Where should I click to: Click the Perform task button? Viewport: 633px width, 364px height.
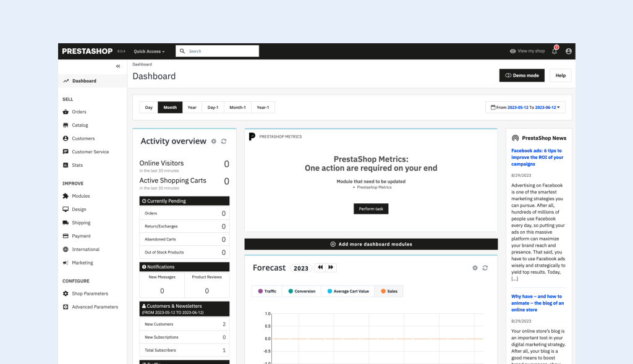click(x=370, y=209)
